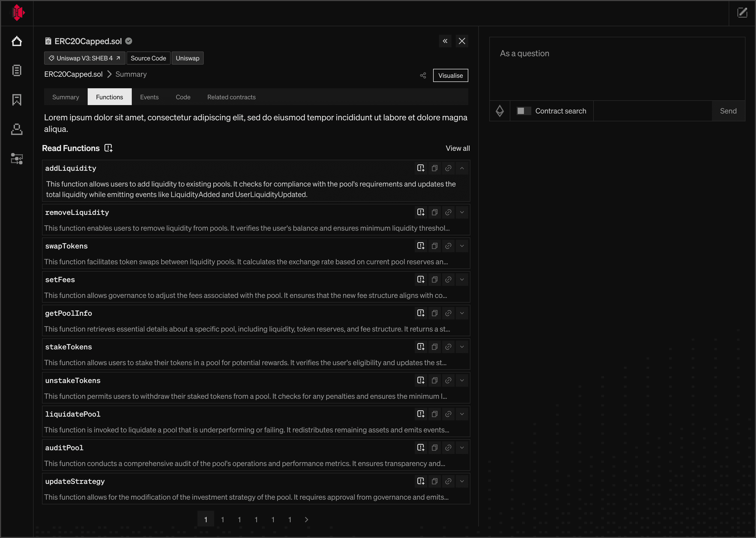The width and height of the screenshot is (756, 538).
Task: Click AI explain icon for setFees
Action: 420,280
